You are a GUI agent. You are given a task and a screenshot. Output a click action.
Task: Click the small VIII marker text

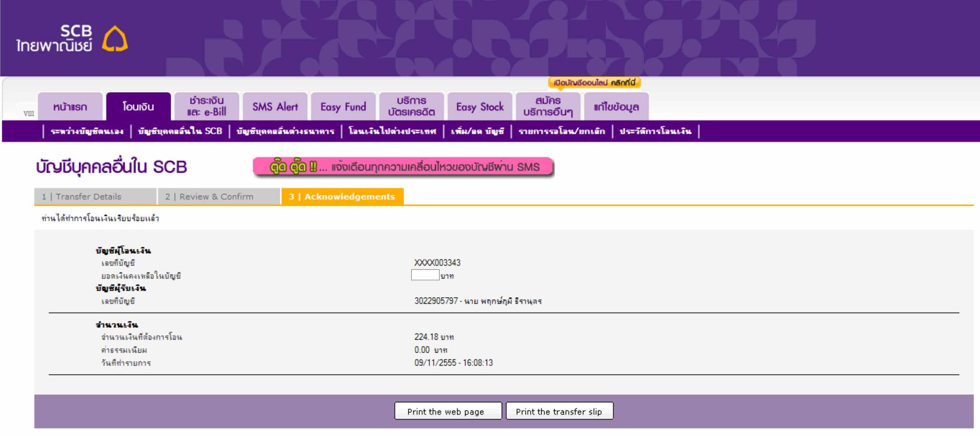coord(29,113)
